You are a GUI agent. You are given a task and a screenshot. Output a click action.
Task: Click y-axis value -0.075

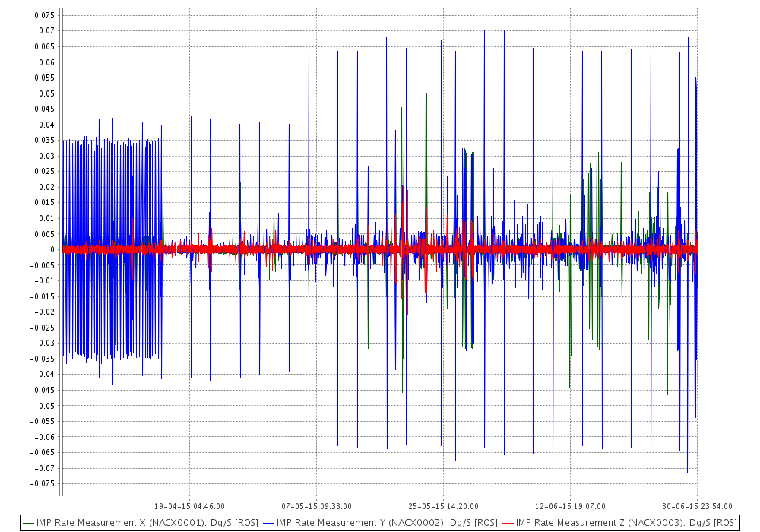tap(43, 484)
